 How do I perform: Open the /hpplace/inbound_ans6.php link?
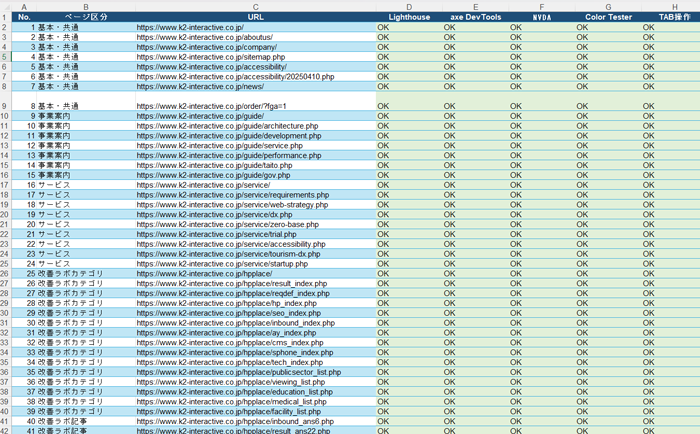(235, 421)
